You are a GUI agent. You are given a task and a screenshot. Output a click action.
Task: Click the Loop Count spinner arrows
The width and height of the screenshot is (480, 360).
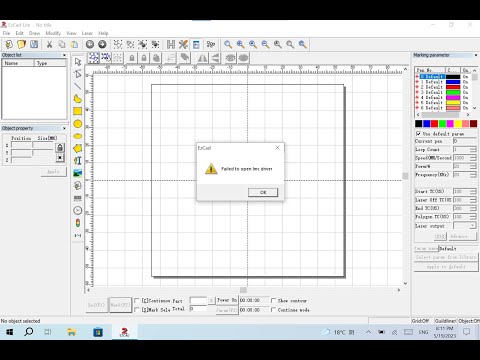(473, 150)
